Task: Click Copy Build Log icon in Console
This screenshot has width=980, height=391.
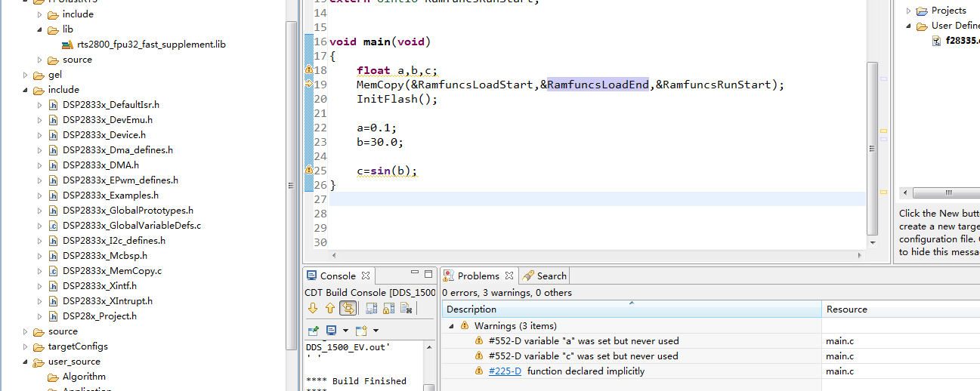Action: pos(371,308)
